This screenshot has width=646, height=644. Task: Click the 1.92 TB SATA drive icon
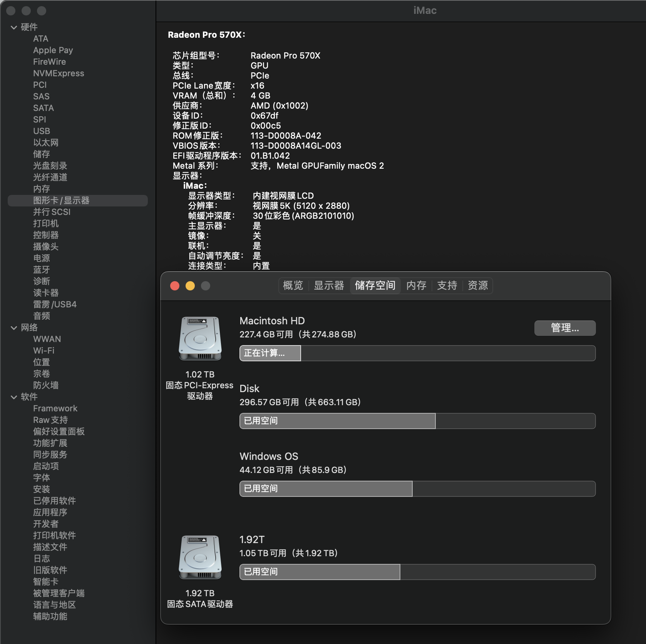pyautogui.click(x=200, y=557)
